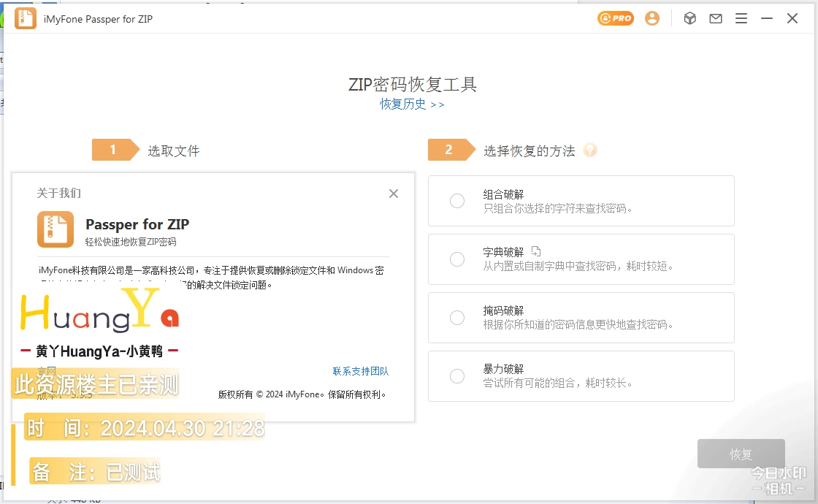Open the mail feedback icon
This screenshot has width=818, height=504.
[x=716, y=18]
